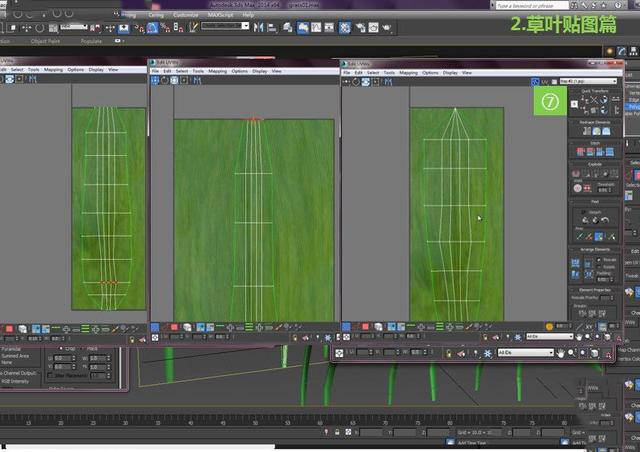Enable Vertex sub-object mode in middle UVW window
Image resolution: width=640 pixels, height=452 pixels.
(x=155, y=327)
